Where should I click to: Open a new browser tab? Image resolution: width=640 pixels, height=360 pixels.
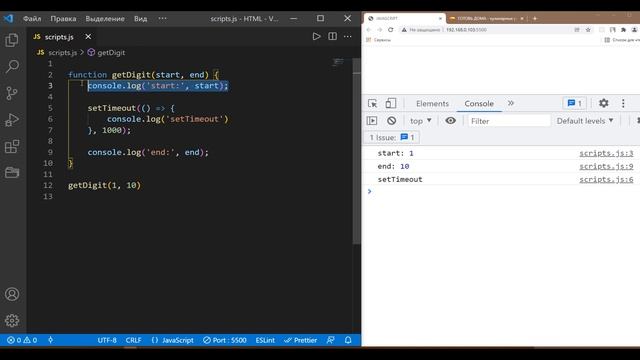tap(535, 18)
